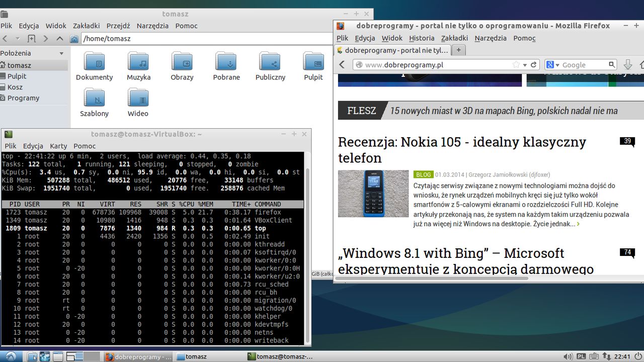Open the Nokia 105 review headline
The height and width of the screenshot is (362, 644).
462,150
